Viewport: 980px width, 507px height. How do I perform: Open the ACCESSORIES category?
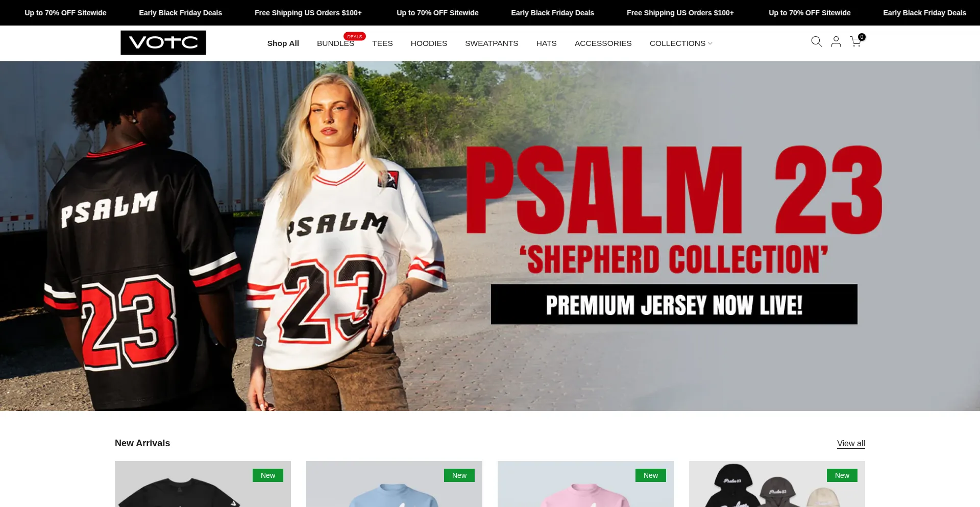(603, 43)
